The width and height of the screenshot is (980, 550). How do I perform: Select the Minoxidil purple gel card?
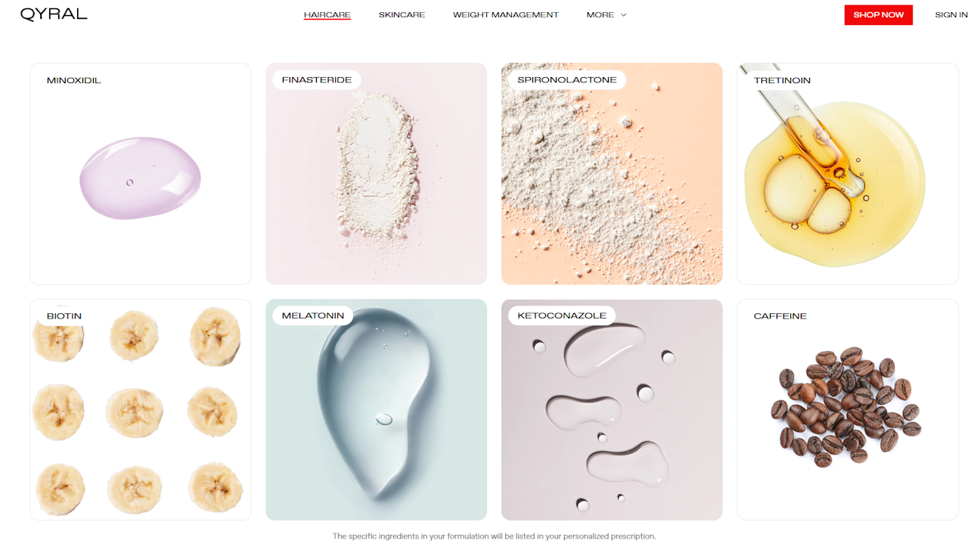(140, 173)
